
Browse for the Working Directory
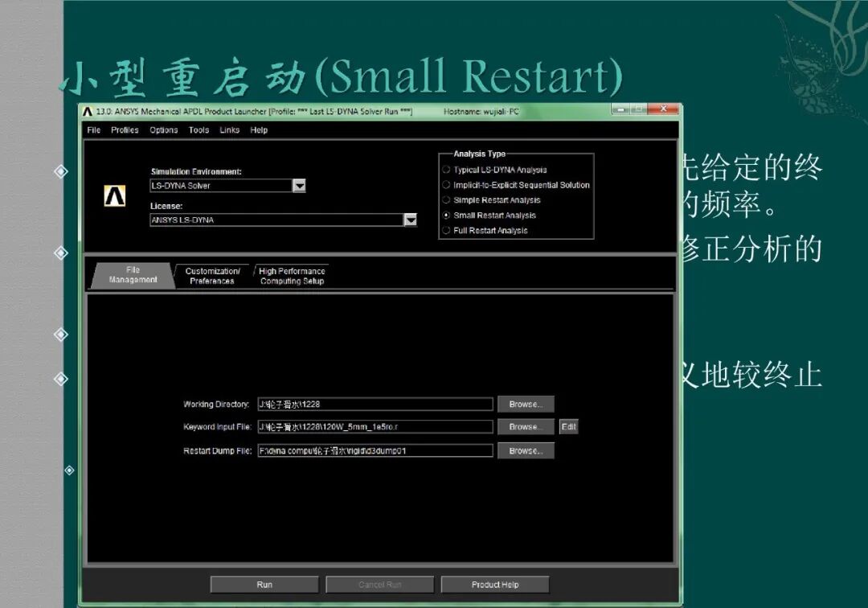click(x=526, y=405)
